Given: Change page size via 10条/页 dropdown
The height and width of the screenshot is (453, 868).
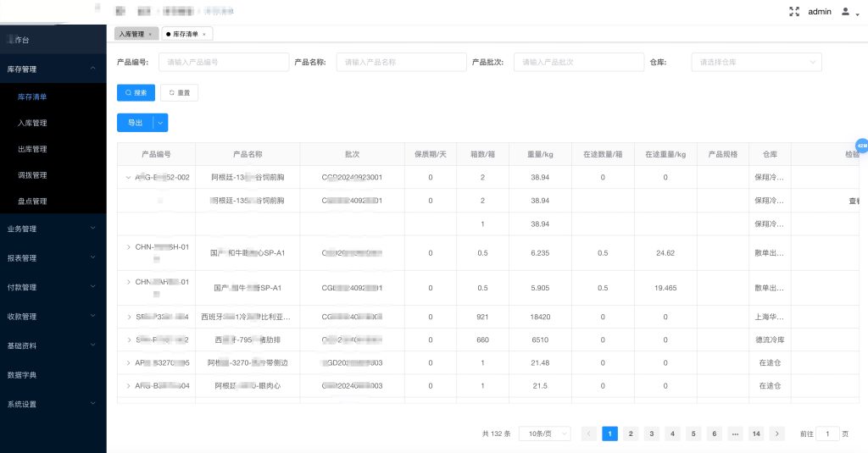Looking at the screenshot, I should click(x=544, y=434).
